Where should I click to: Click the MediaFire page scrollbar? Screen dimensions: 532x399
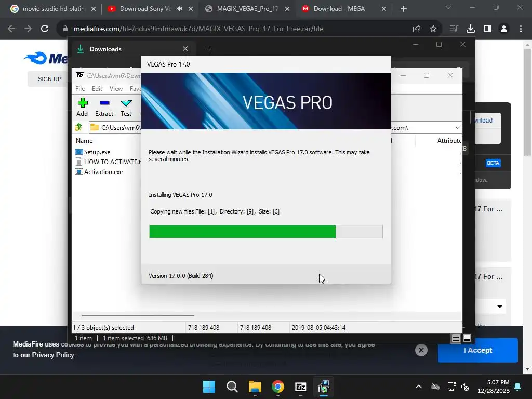[527, 102]
